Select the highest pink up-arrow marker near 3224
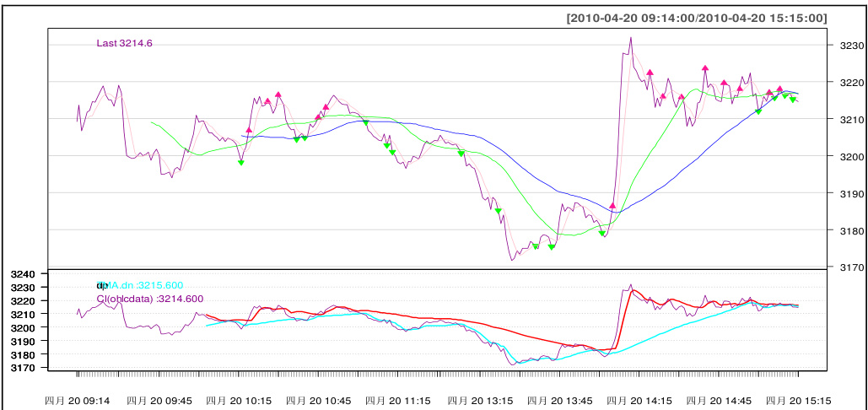 click(x=705, y=68)
